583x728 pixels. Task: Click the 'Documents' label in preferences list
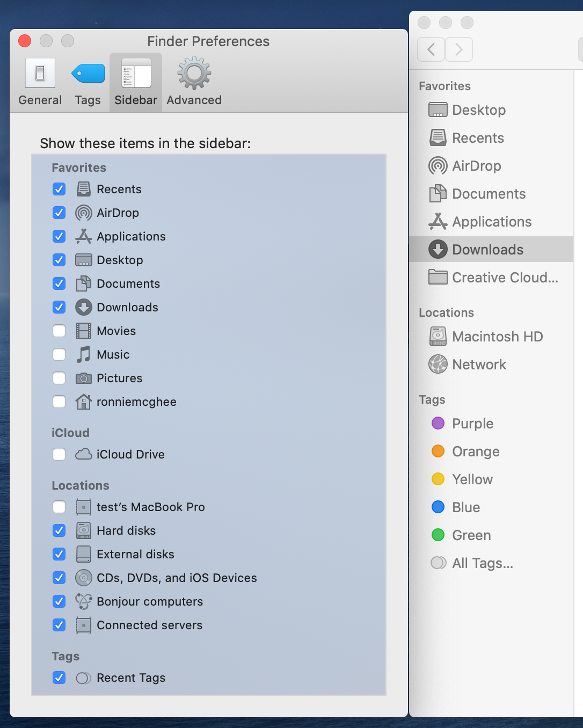tap(128, 283)
